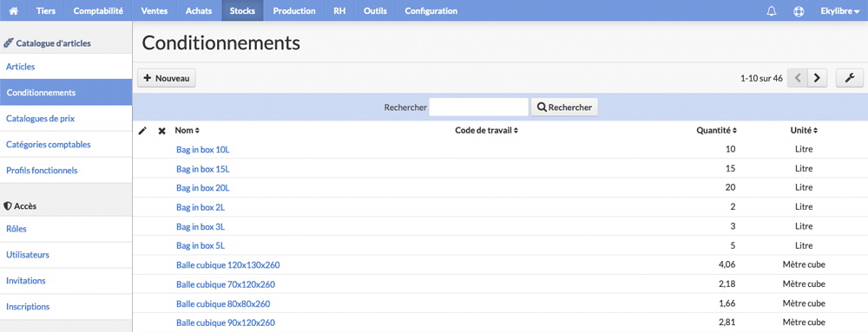868x332 pixels.
Task: Sort by Unité column
Action: [x=804, y=131]
